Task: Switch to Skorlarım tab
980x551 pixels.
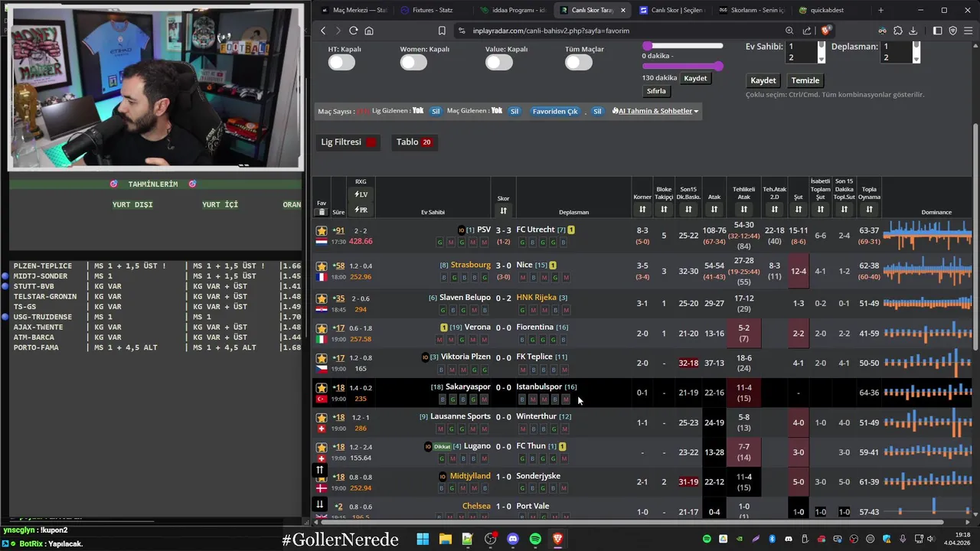Action: (751, 10)
